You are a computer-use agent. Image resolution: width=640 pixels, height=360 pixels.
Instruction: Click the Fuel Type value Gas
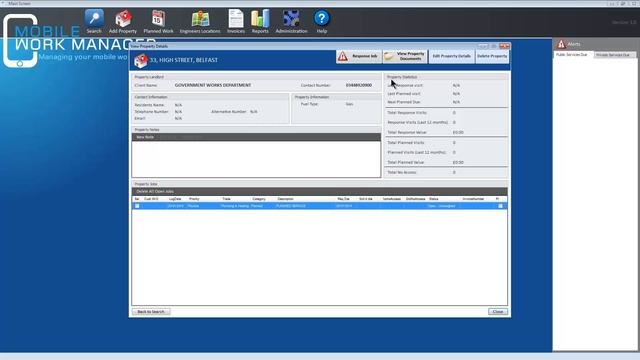(349, 104)
